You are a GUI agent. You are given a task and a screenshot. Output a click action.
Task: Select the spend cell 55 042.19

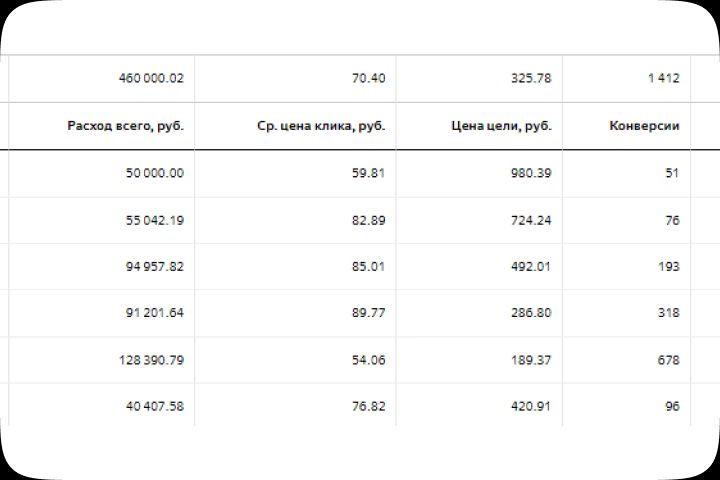tap(150, 220)
